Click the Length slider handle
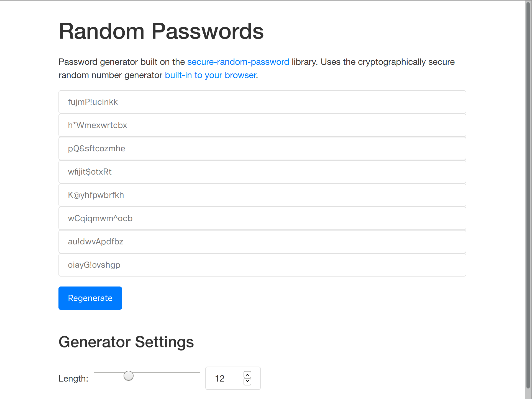Screen dimensions: 532x399 click(x=129, y=376)
